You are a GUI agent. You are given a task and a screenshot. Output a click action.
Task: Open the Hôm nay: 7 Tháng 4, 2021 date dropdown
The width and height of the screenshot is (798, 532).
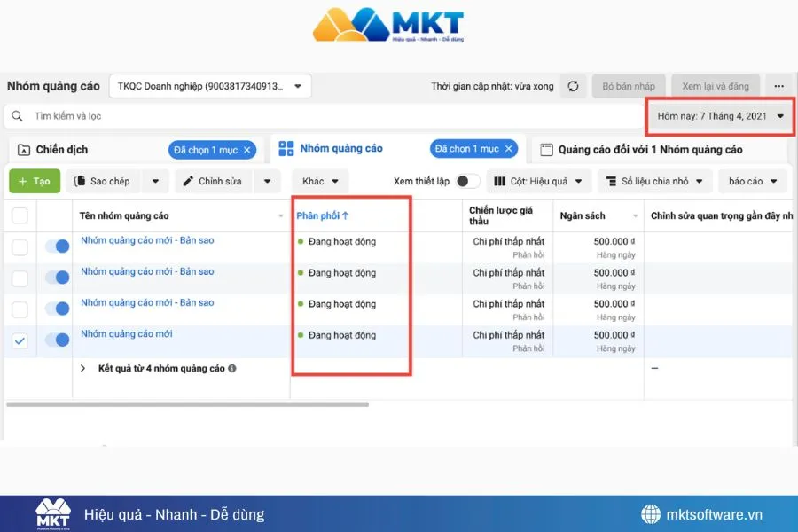(719, 115)
